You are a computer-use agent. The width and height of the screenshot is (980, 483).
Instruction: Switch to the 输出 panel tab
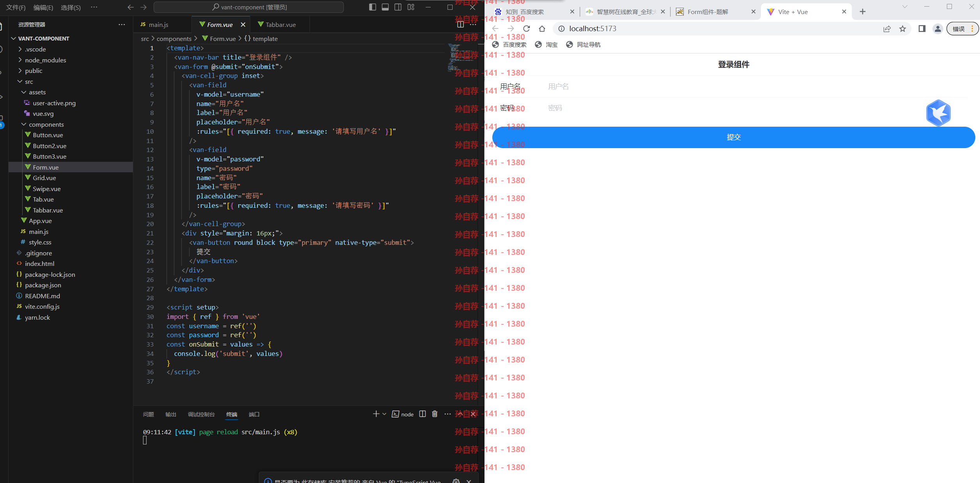tap(171, 414)
